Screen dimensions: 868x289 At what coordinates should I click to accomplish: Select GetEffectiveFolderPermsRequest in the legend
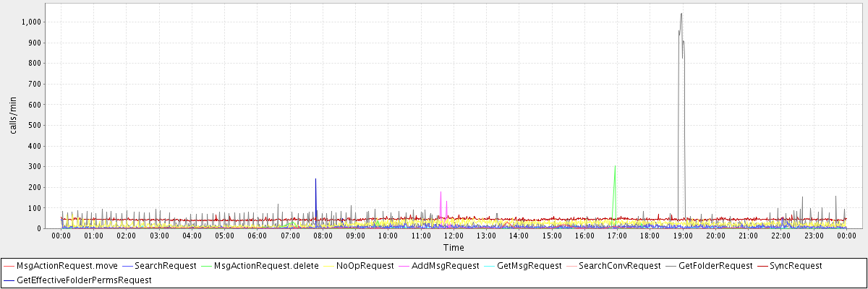tap(84, 280)
